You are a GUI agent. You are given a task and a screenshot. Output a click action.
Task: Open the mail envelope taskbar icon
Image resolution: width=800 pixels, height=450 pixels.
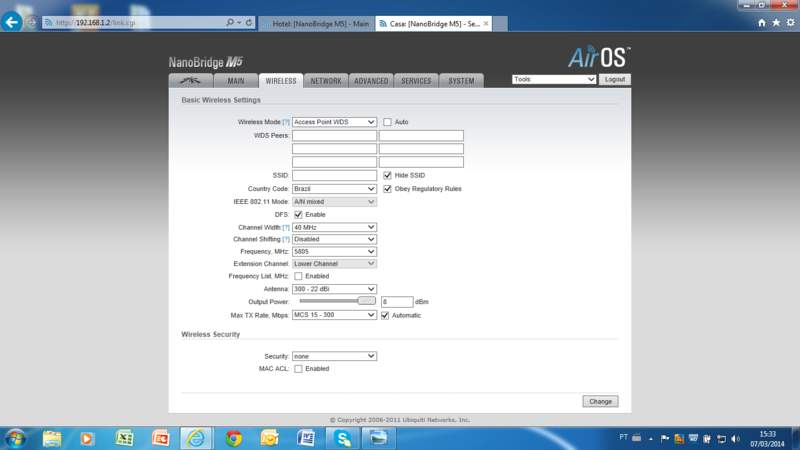[x=269, y=438]
